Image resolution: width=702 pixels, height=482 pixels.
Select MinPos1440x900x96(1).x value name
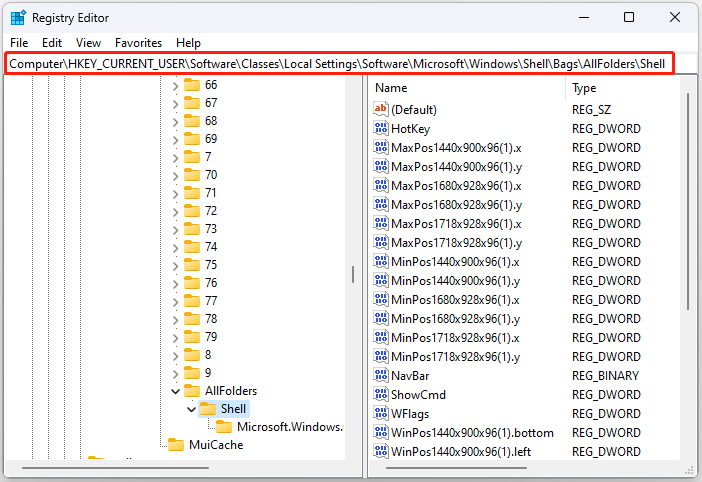click(x=455, y=262)
